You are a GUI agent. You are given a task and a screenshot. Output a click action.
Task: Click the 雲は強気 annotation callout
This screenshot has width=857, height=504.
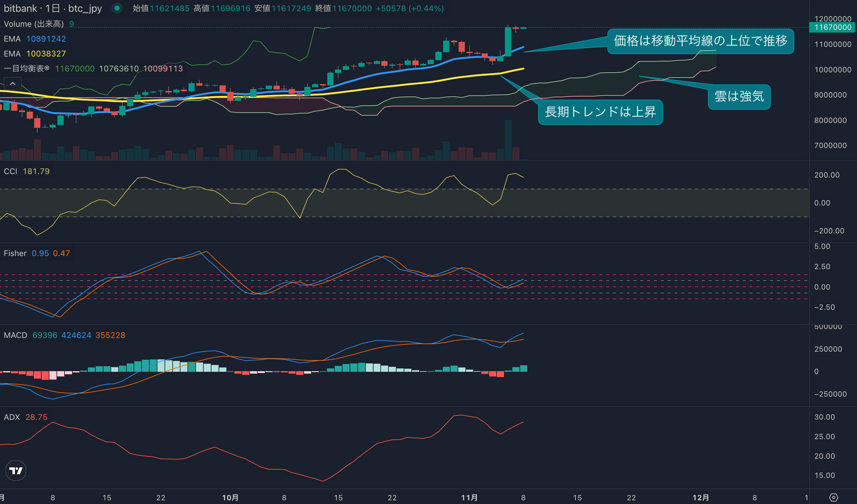click(739, 97)
